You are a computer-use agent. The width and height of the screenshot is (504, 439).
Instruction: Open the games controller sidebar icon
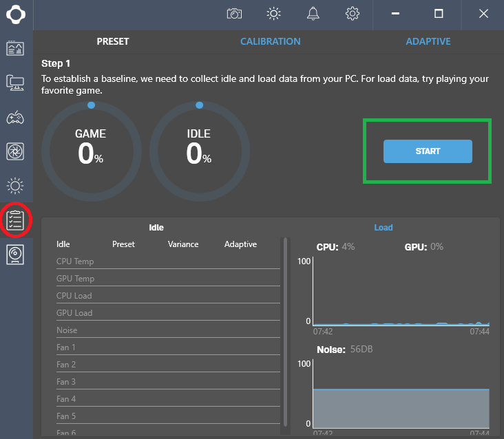tap(15, 118)
